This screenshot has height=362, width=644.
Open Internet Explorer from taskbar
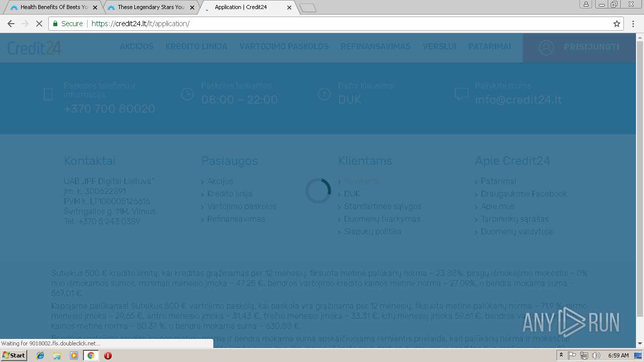click(x=40, y=355)
